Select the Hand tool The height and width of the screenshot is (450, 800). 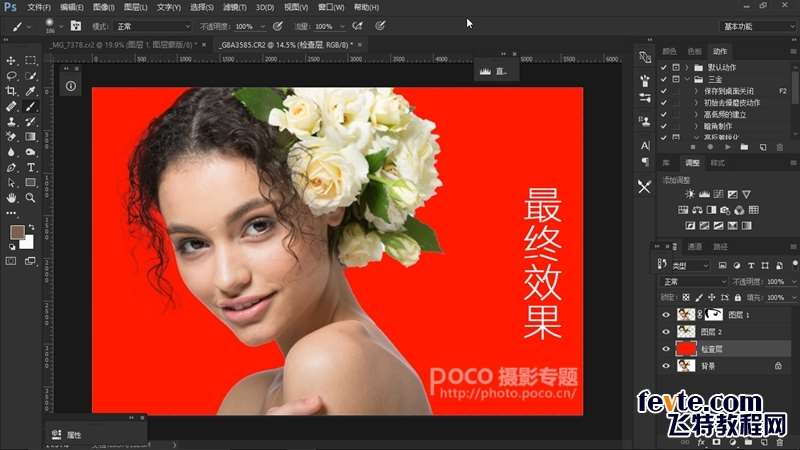11,198
